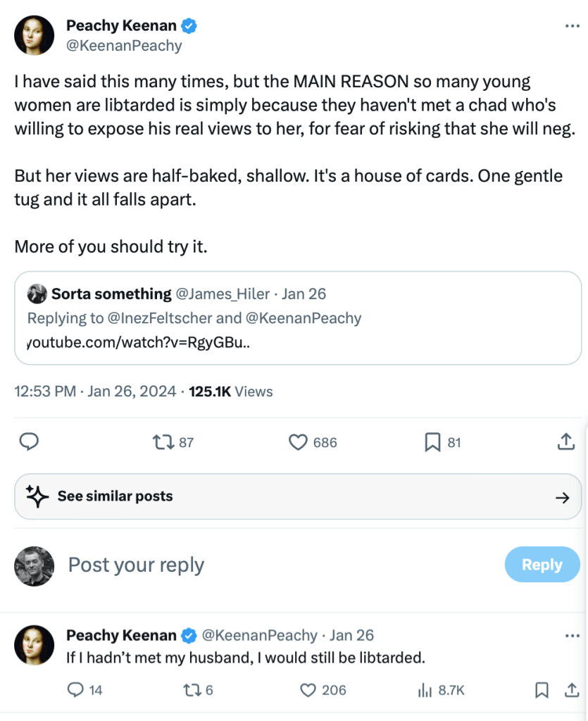Viewport: 588px width, 721px height.
Task: Open reply thread with 14 comments
Action: pos(75,690)
